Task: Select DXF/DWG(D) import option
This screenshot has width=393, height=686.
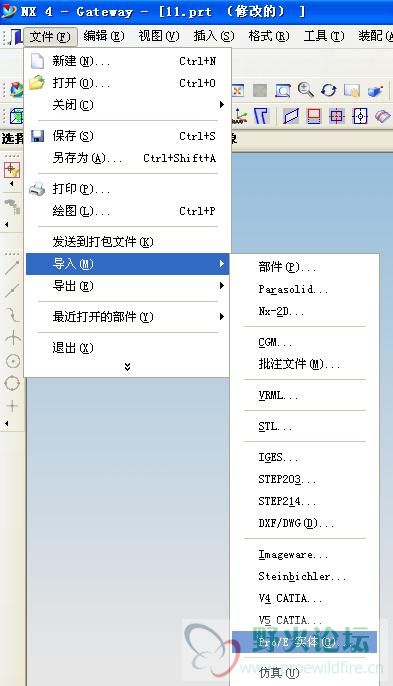Action: pos(304,523)
